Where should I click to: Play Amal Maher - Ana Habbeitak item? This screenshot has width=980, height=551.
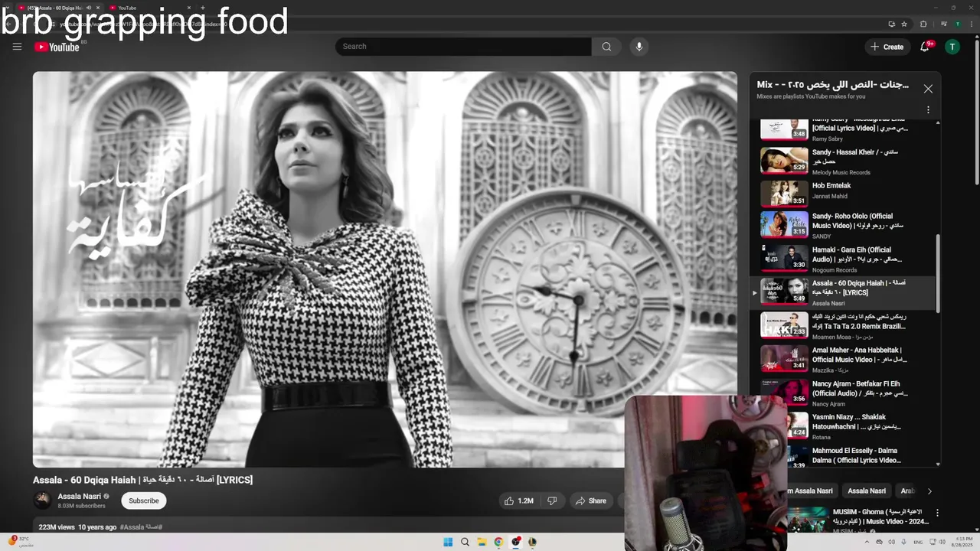click(x=846, y=359)
